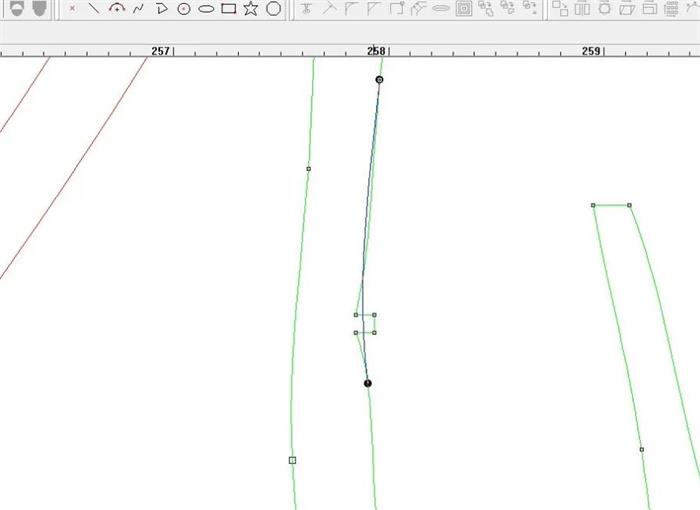Click the solid black end node of blue curve
The width and height of the screenshot is (700, 510).
tap(368, 383)
